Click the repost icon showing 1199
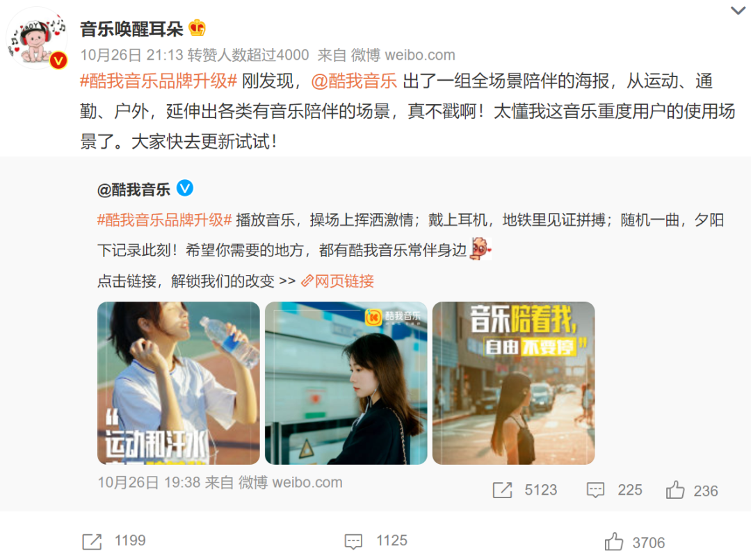This screenshot has width=751, height=560. pos(92,541)
